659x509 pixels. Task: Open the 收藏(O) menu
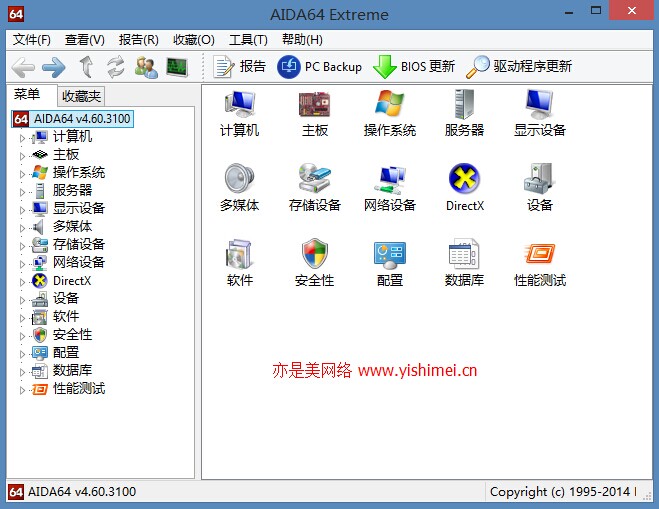194,40
